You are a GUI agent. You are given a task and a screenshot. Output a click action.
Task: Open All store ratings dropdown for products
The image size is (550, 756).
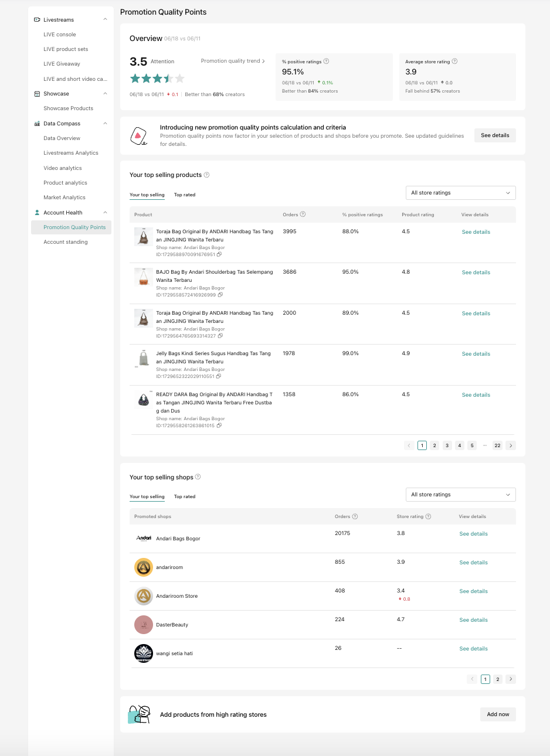(460, 193)
